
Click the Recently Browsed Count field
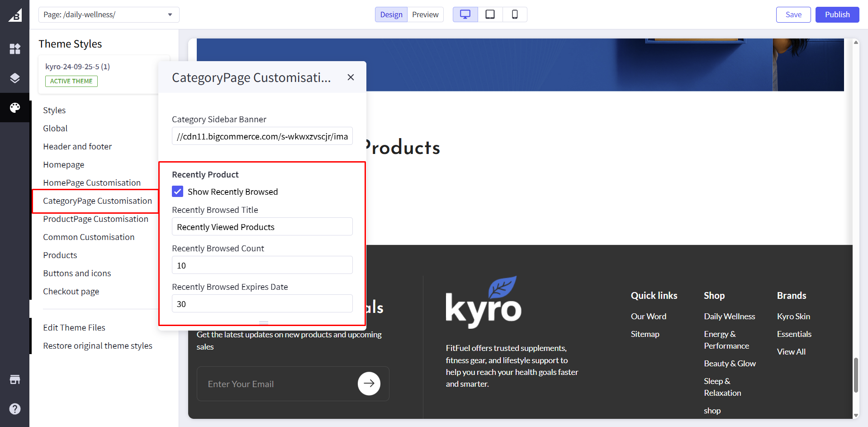[x=262, y=265]
